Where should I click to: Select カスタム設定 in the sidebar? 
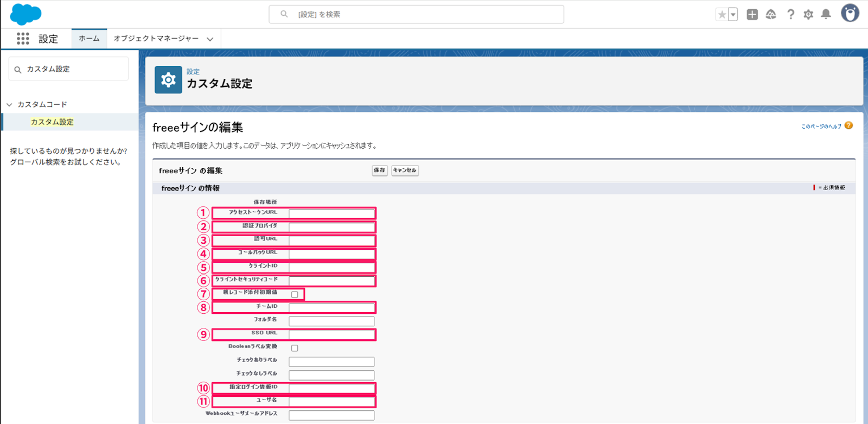[52, 122]
